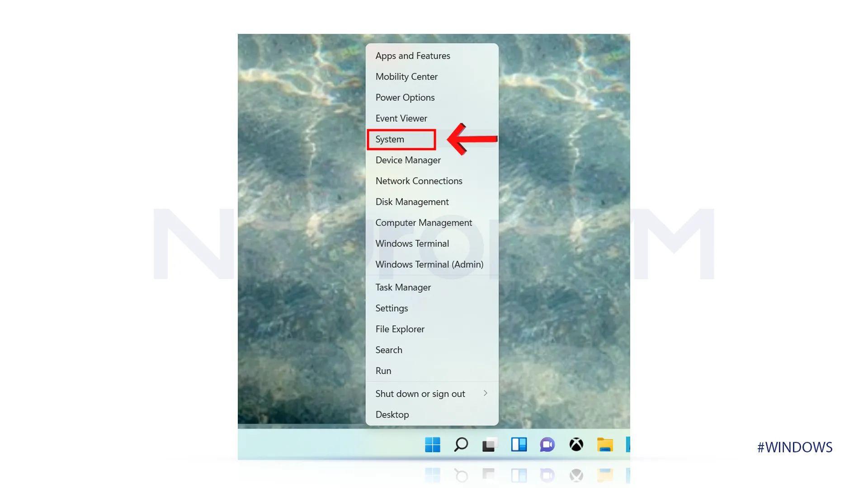Click Task Manager menu entry

click(403, 287)
